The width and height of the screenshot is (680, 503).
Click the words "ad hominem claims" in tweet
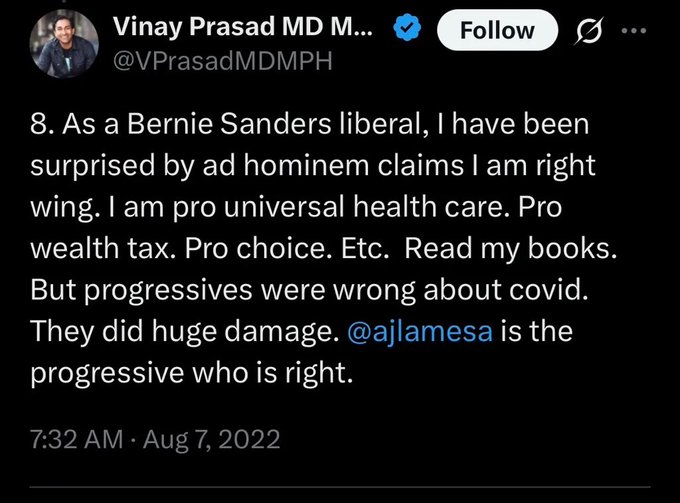(x=333, y=166)
